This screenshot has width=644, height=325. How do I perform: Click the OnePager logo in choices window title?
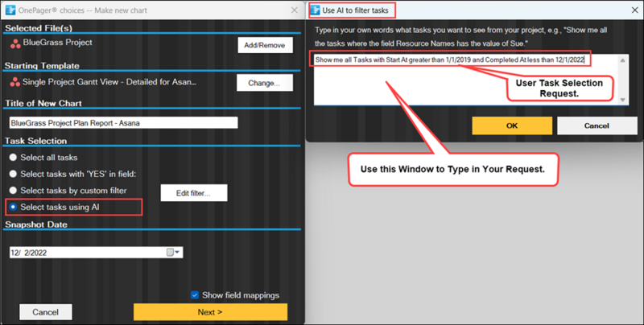pos(10,10)
